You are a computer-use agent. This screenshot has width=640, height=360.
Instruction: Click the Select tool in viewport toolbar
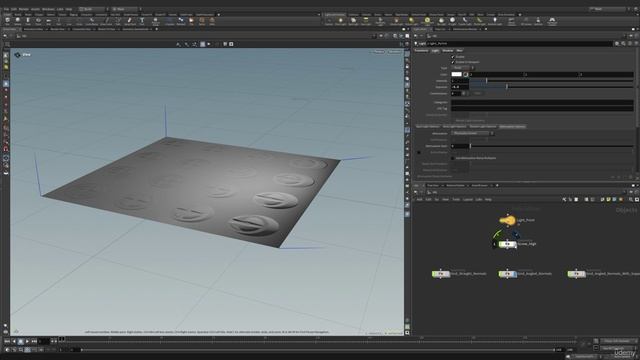point(6,55)
